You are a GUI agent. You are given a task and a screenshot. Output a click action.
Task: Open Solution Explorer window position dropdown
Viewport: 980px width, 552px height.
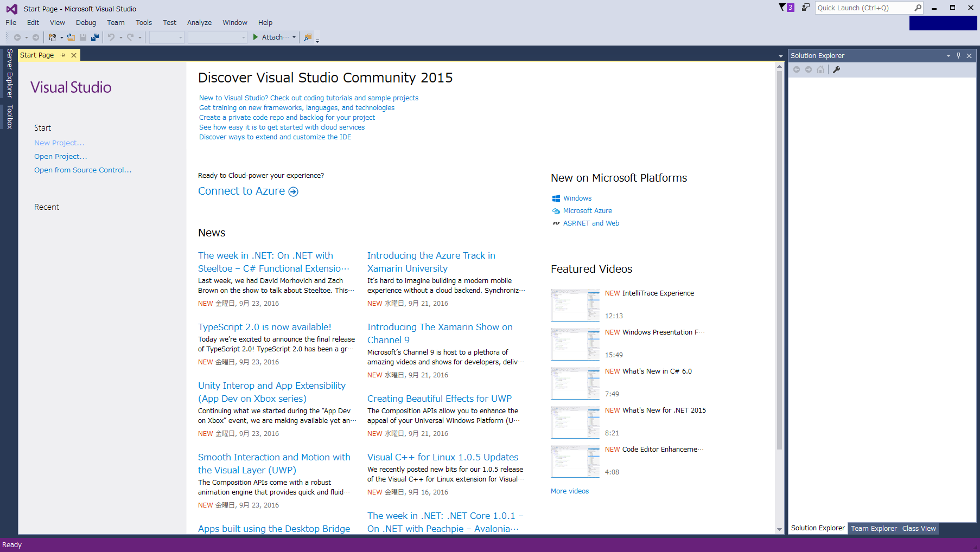pos(949,56)
